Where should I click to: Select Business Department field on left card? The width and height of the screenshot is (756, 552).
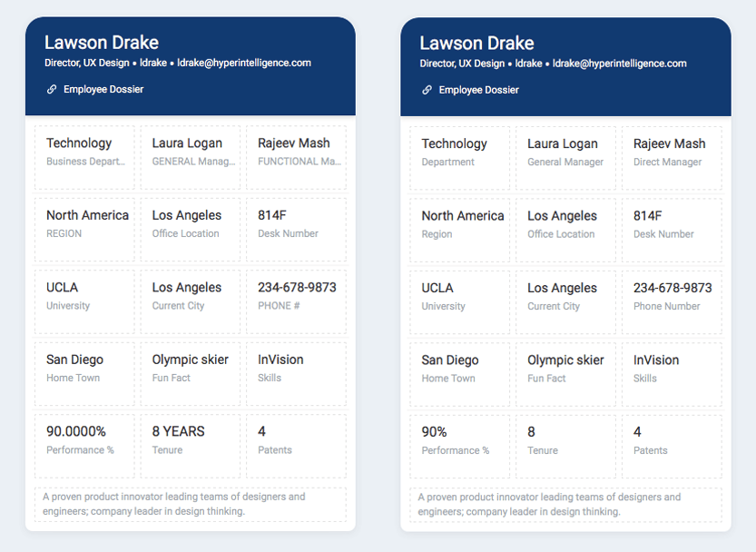click(x=84, y=152)
